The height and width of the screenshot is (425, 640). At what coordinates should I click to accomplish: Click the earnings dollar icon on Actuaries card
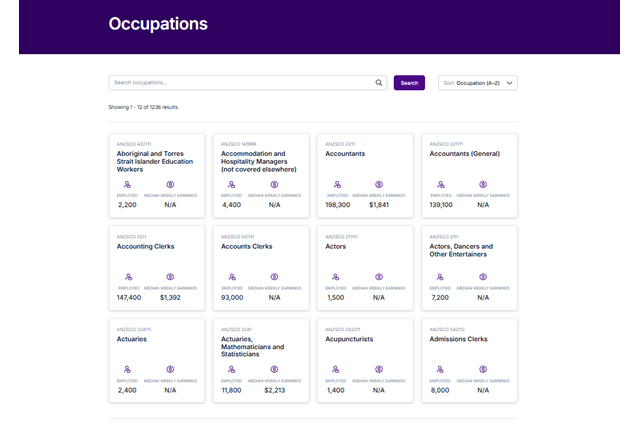tap(170, 369)
